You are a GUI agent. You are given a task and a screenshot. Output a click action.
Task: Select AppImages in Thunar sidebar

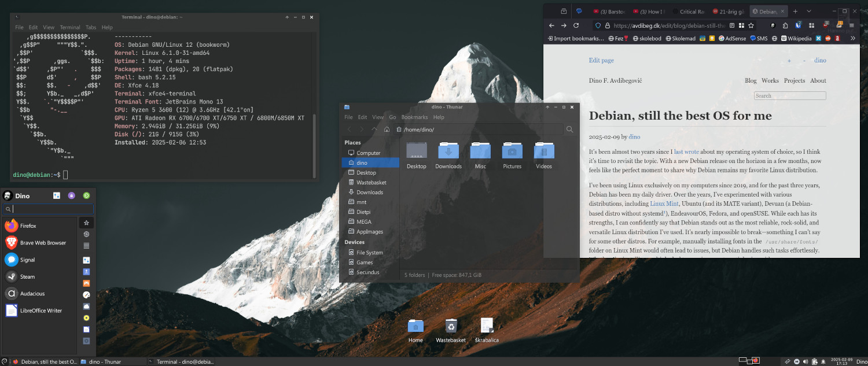(x=370, y=232)
